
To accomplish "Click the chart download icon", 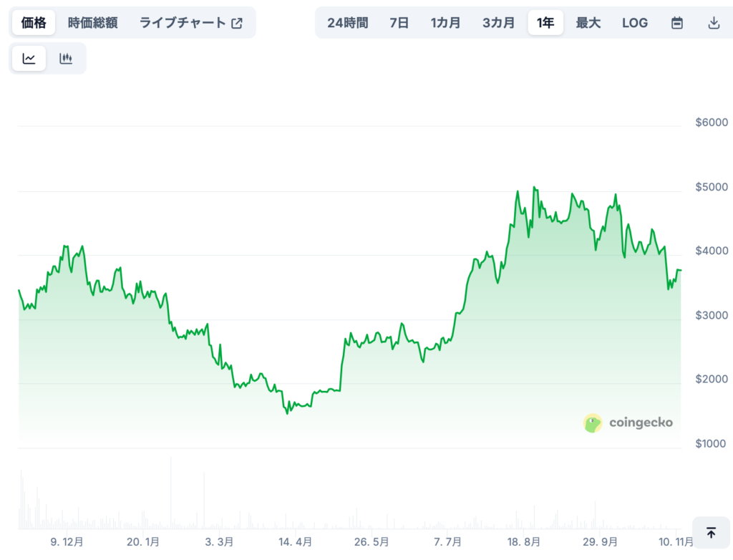I will point(714,22).
